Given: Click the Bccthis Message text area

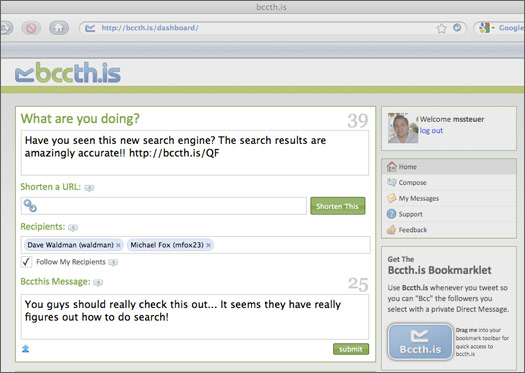Looking at the screenshot, I should [195, 317].
